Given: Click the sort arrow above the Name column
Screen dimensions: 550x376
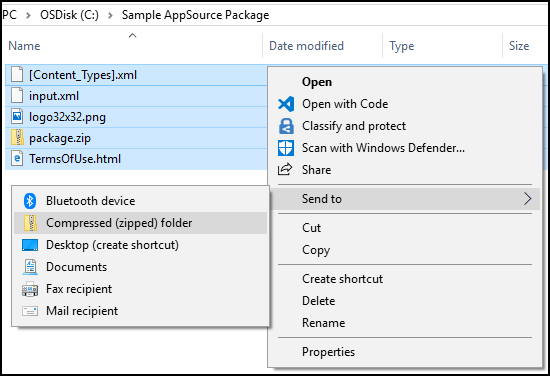Looking at the screenshot, I should [x=132, y=35].
